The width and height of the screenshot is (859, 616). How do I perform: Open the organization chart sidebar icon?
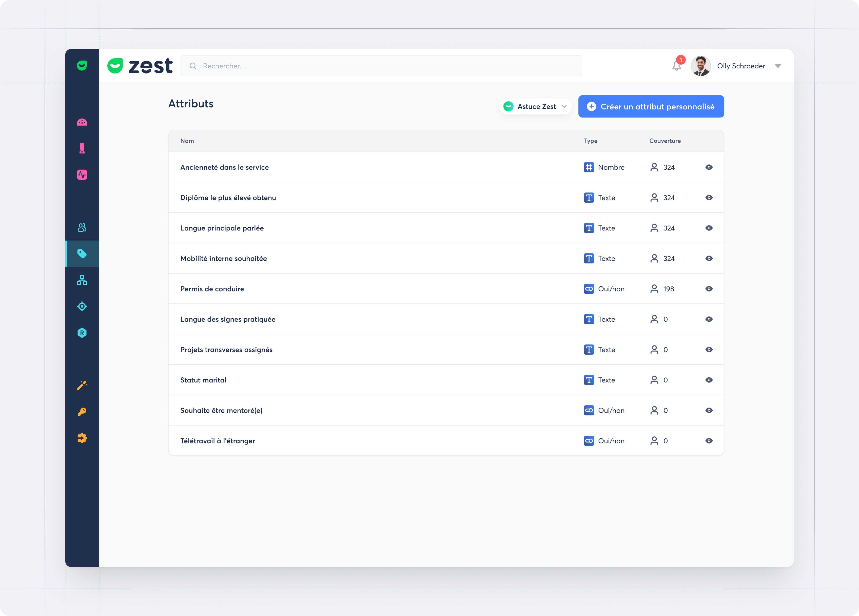pyautogui.click(x=82, y=280)
